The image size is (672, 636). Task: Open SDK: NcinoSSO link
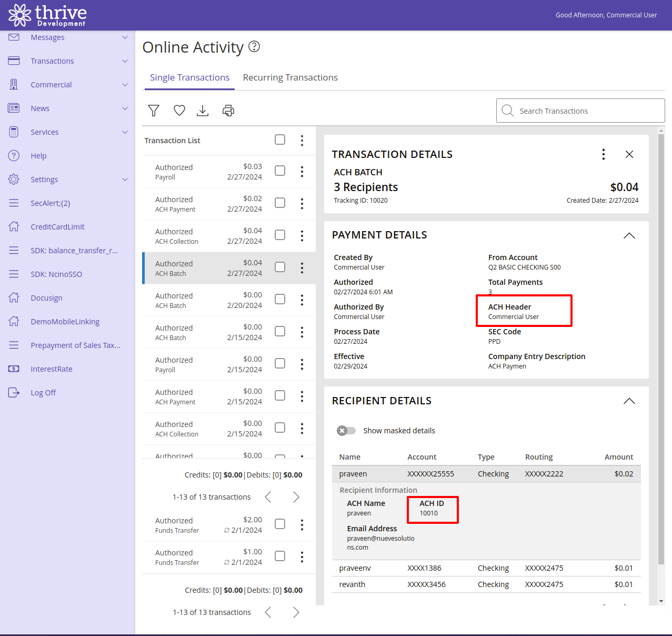point(56,274)
